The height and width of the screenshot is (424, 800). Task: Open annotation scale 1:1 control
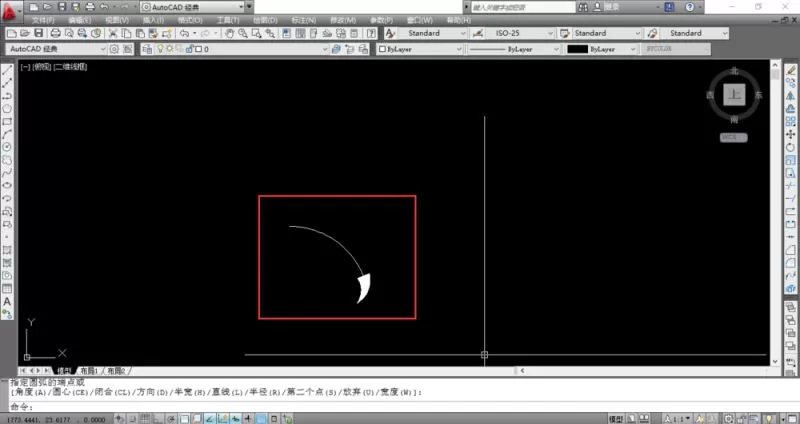tap(678, 419)
